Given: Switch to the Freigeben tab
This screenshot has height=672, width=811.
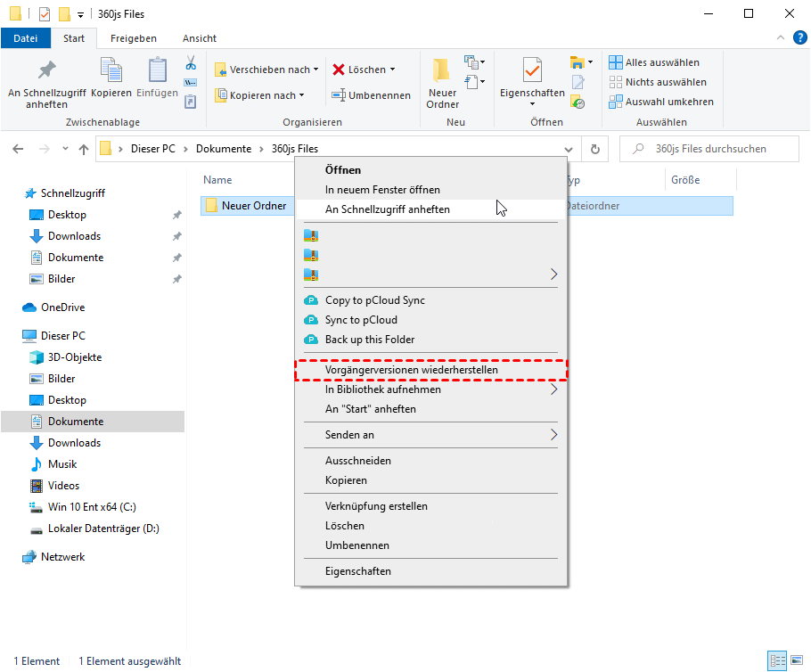Looking at the screenshot, I should click(x=134, y=38).
